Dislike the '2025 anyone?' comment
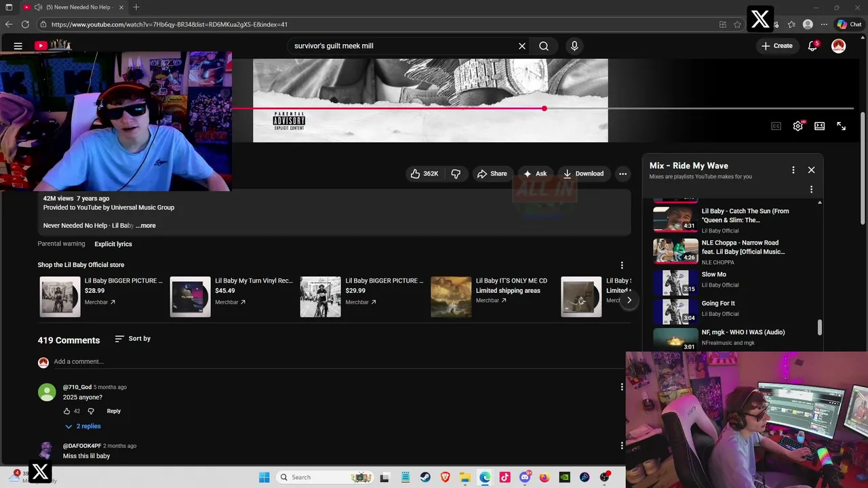Viewport: 868px width, 488px height. pyautogui.click(x=91, y=411)
